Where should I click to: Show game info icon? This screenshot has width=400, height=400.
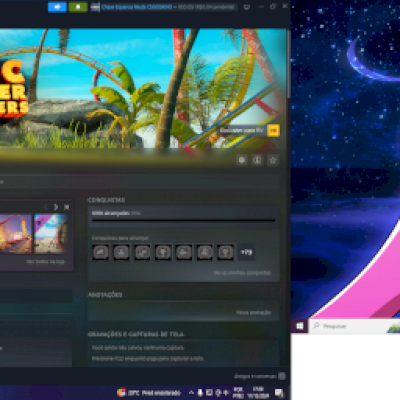pyautogui.click(x=257, y=160)
